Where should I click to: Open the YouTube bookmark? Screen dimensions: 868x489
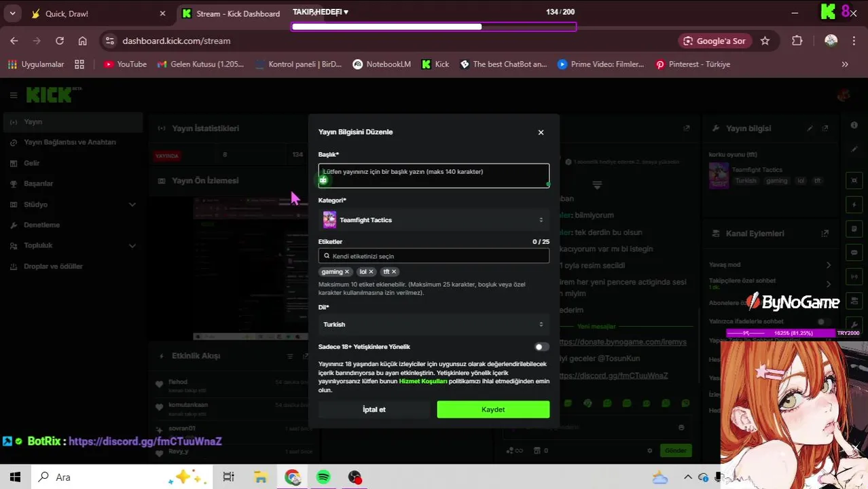(125, 65)
